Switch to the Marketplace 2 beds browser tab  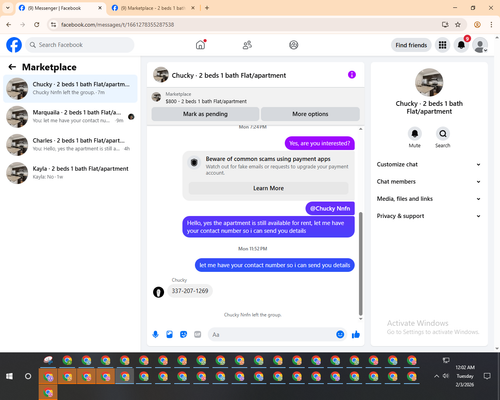(x=153, y=8)
